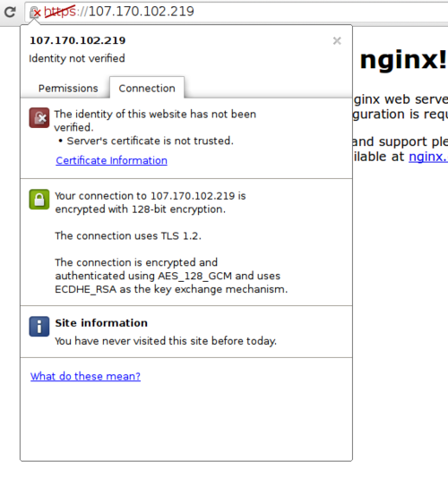Click 'The connection uses TLS 1.2' text

(x=128, y=236)
